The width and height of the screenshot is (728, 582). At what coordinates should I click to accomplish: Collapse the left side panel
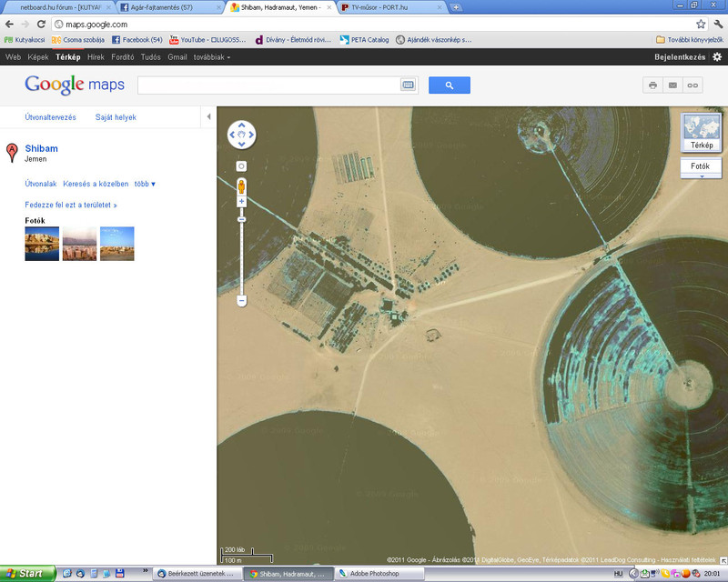tap(208, 117)
